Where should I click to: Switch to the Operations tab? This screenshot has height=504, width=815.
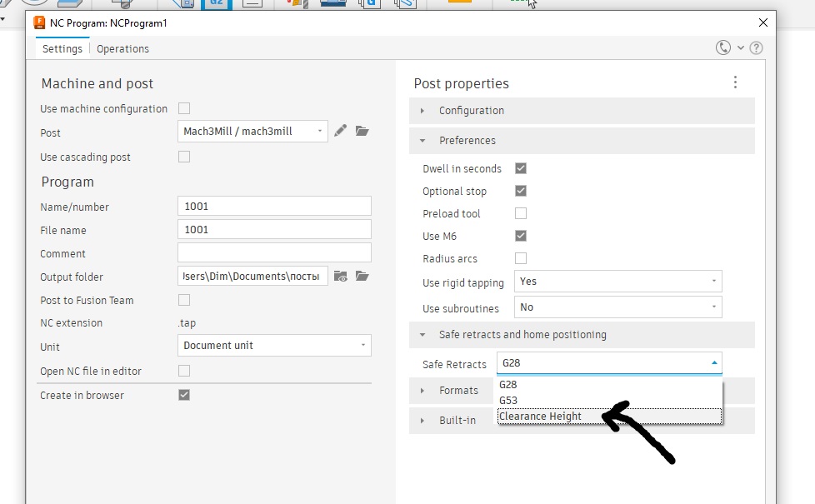point(122,49)
